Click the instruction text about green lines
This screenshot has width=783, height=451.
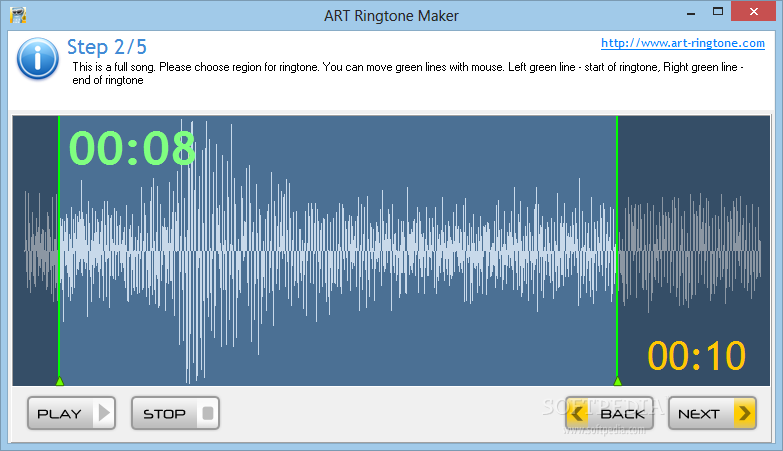[408, 73]
